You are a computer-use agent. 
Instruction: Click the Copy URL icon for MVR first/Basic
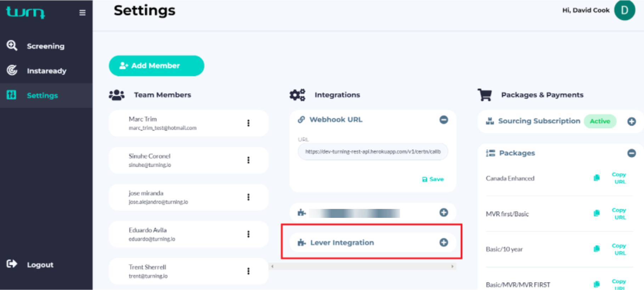[596, 214]
